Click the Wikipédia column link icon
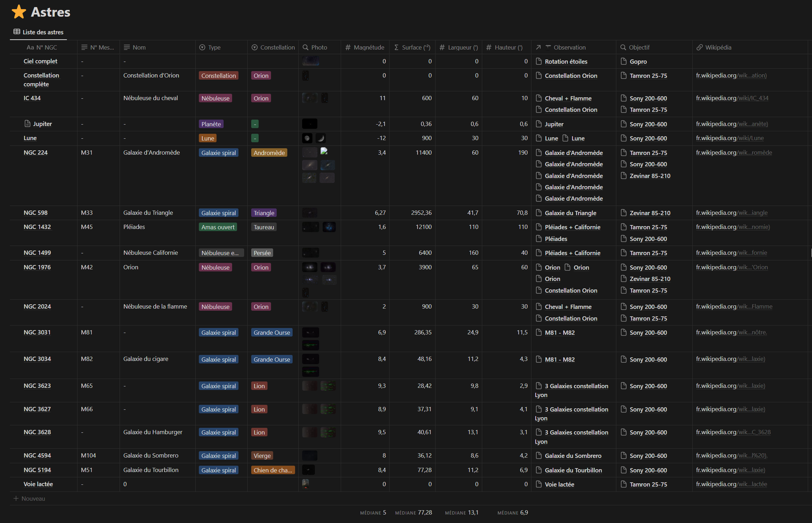812x523 pixels. click(x=699, y=47)
